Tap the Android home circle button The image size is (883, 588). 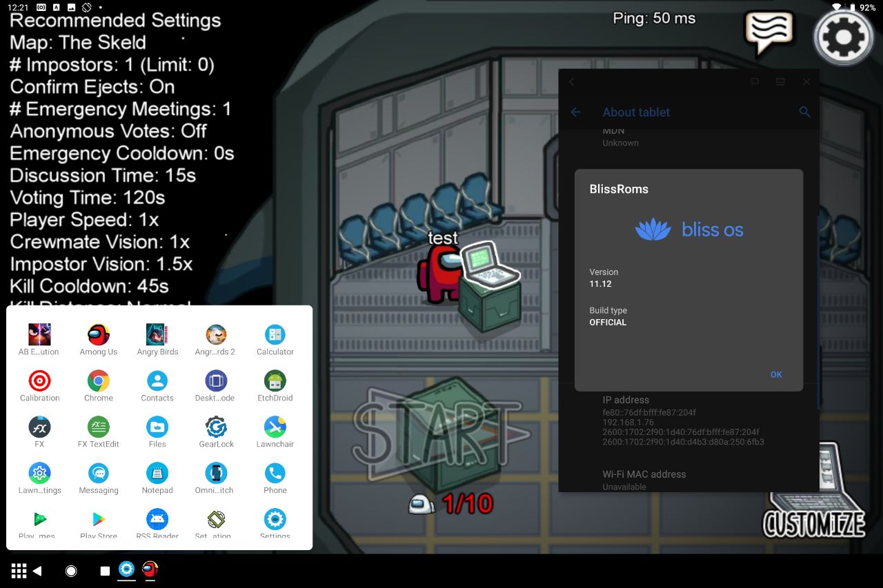pyautogui.click(x=71, y=571)
